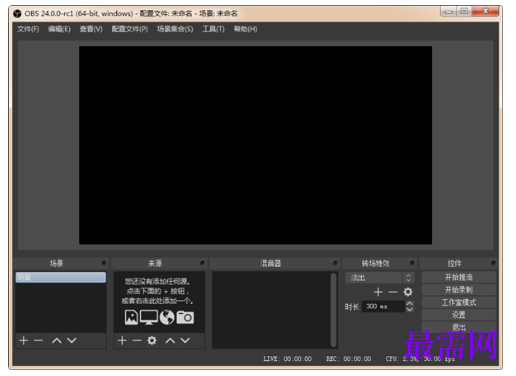Remove transition with minus icon
This screenshot has width=516, height=376.
(x=393, y=292)
